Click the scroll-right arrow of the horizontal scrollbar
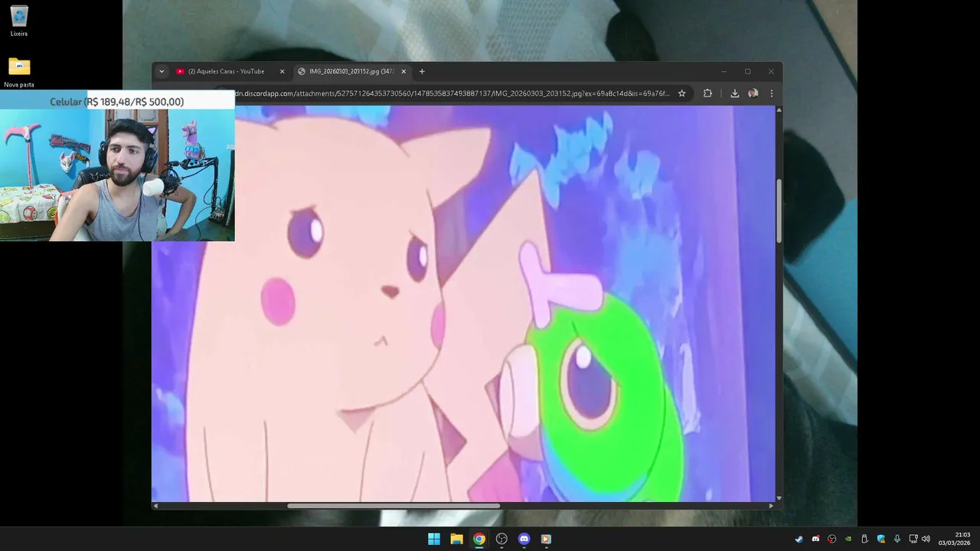 (x=771, y=505)
